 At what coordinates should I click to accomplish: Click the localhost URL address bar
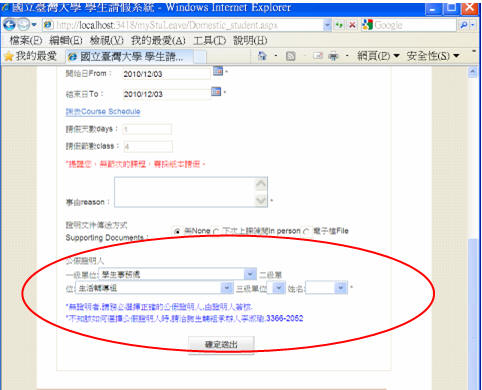point(182,25)
